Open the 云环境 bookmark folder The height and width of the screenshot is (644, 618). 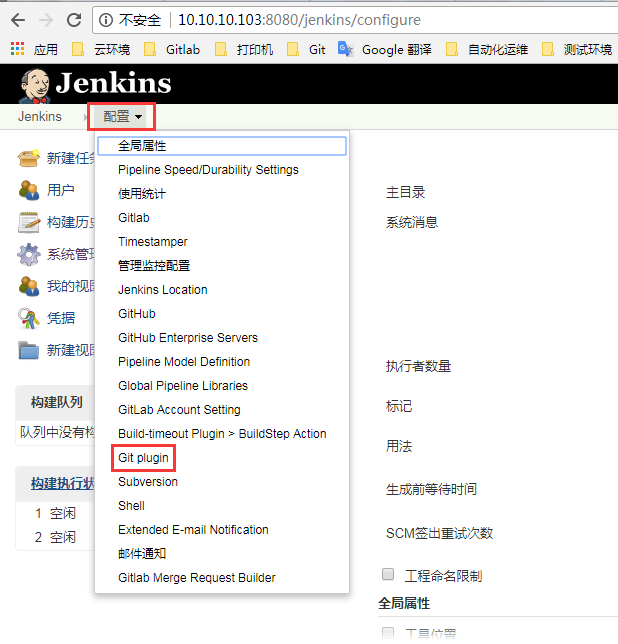pyautogui.click(x=101, y=50)
